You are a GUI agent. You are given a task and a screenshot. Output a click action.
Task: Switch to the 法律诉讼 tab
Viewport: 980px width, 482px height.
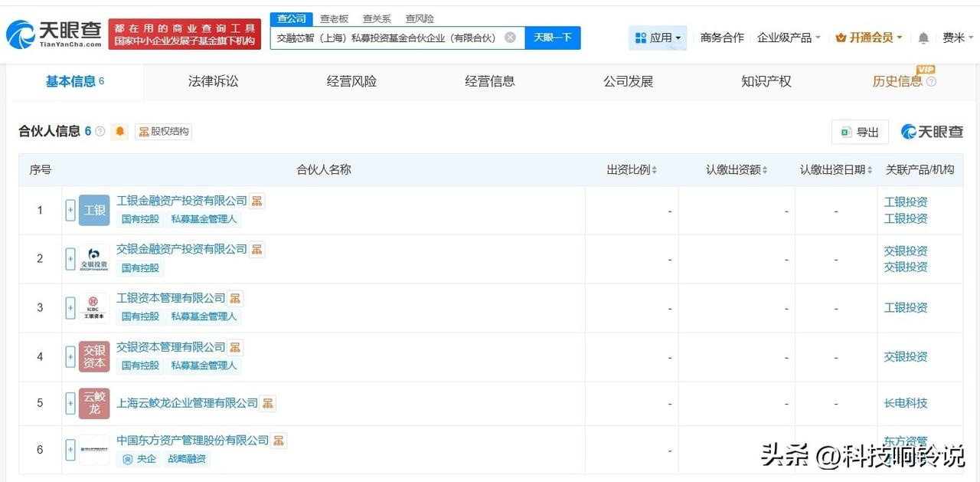click(x=214, y=81)
